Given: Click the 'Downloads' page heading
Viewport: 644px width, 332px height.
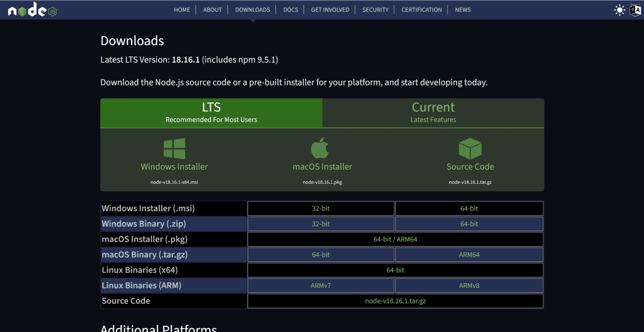Looking at the screenshot, I should (132, 41).
